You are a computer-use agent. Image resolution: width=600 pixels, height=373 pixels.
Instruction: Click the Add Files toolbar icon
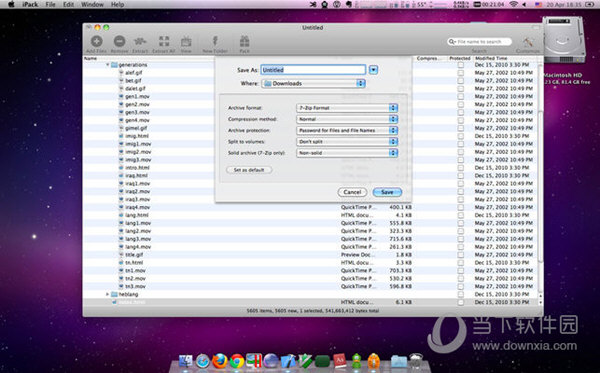click(96, 41)
